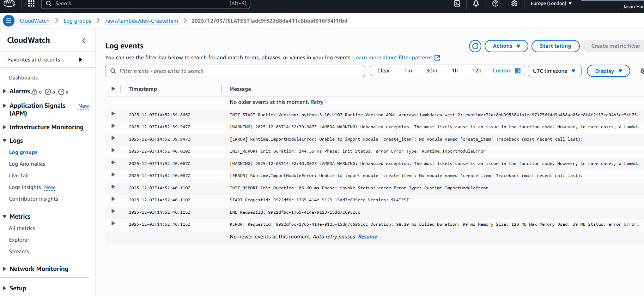644x296 pixels.
Task: Refresh the log events list
Action: pos(475,46)
